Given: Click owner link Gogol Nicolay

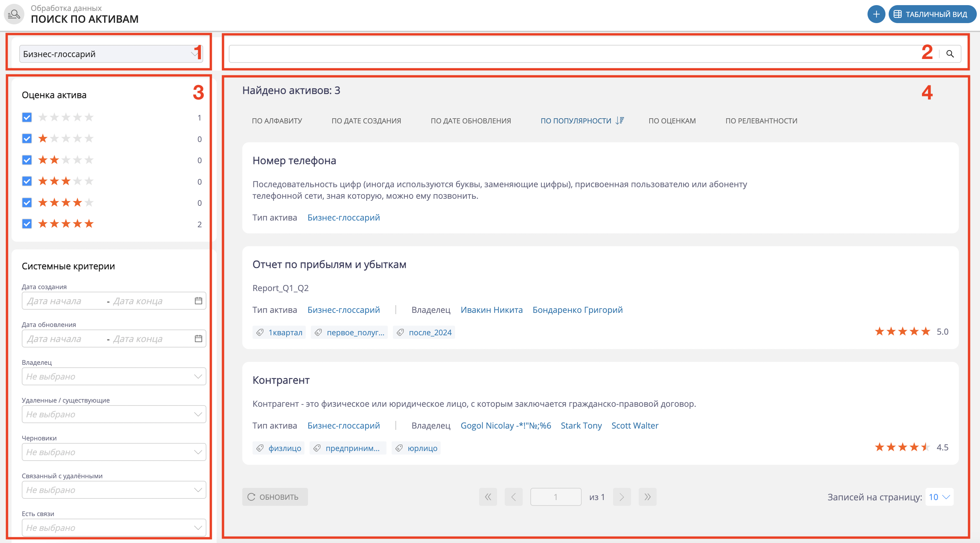Looking at the screenshot, I should coord(506,425).
